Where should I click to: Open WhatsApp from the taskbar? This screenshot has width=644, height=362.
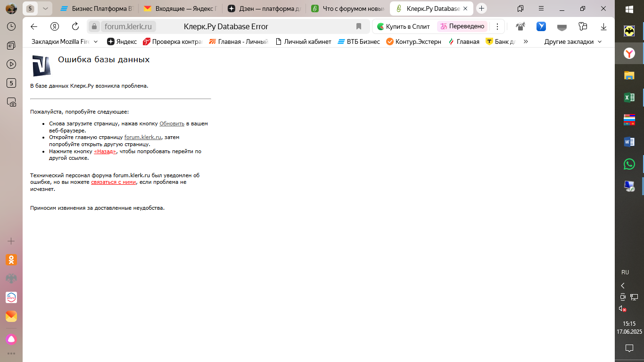click(629, 164)
